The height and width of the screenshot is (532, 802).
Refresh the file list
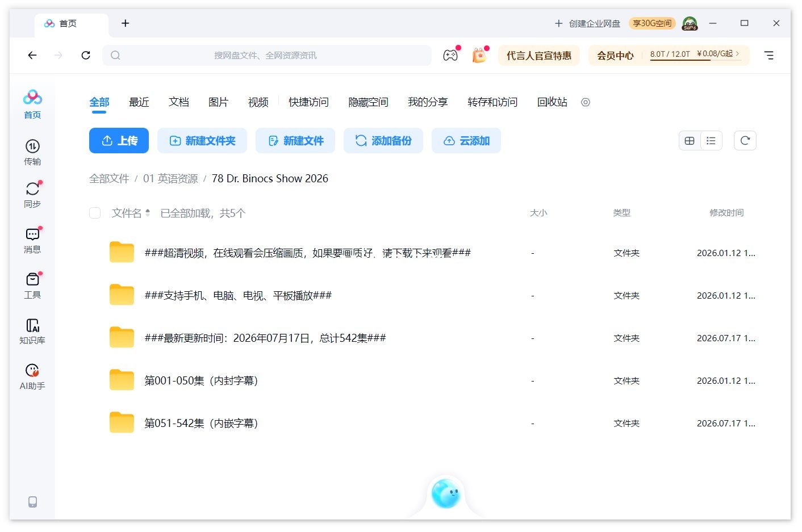(745, 141)
